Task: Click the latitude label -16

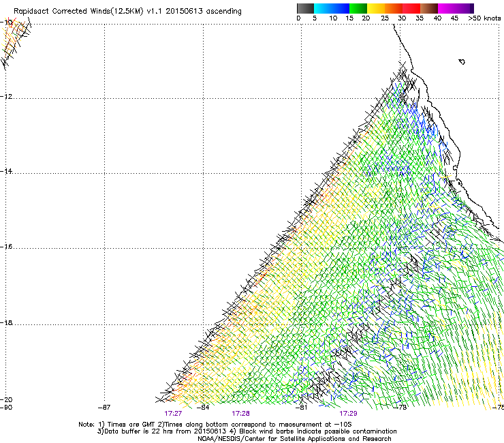Action: click(6, 247)
